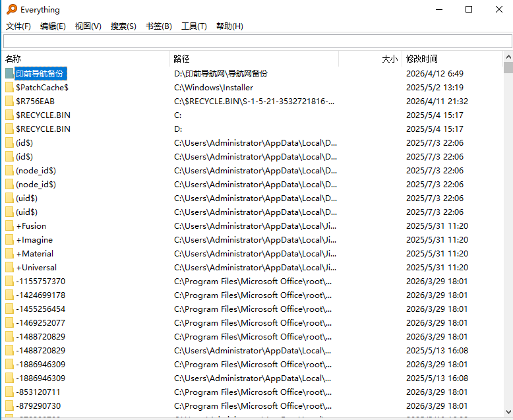The image size is (513, 420).
Task: Select the -879290730 folder name
Action: pos(38,406)
